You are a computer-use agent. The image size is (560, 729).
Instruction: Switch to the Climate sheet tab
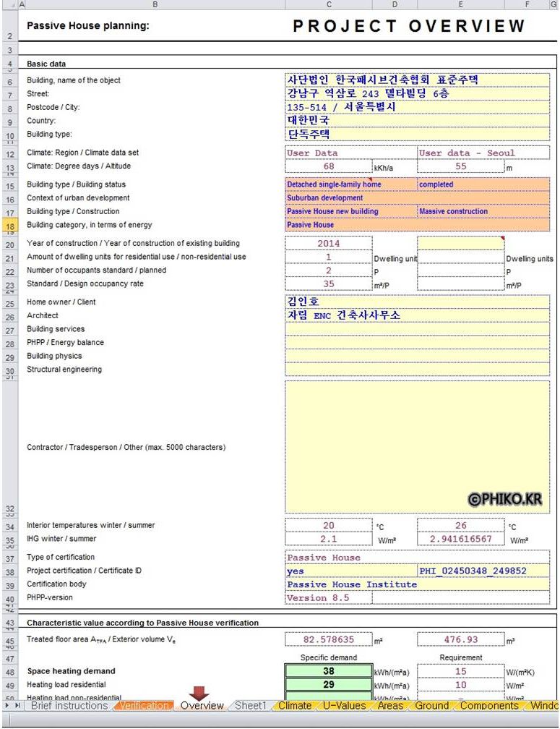pyautogui.click(x=294, y=705)
